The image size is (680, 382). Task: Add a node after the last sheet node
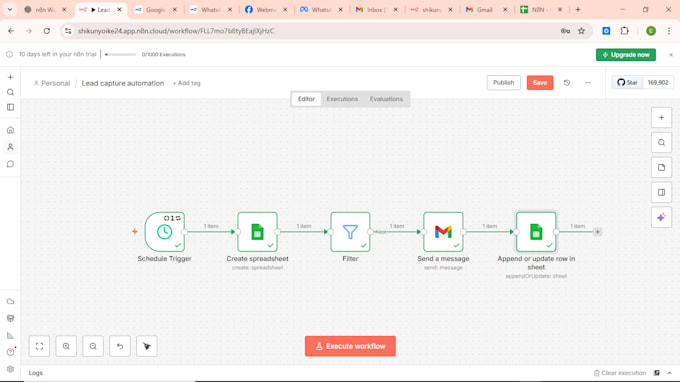click(x=597, y=232)
